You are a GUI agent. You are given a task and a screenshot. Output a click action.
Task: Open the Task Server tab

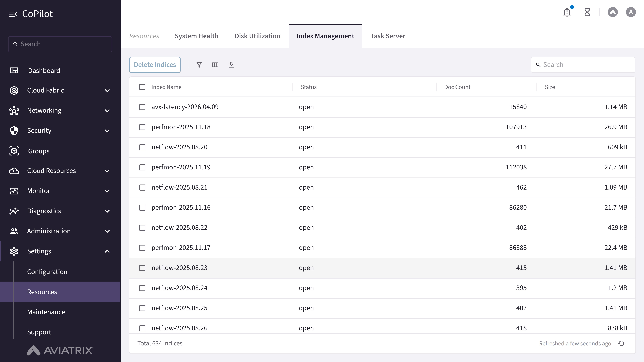coord(388,36)
